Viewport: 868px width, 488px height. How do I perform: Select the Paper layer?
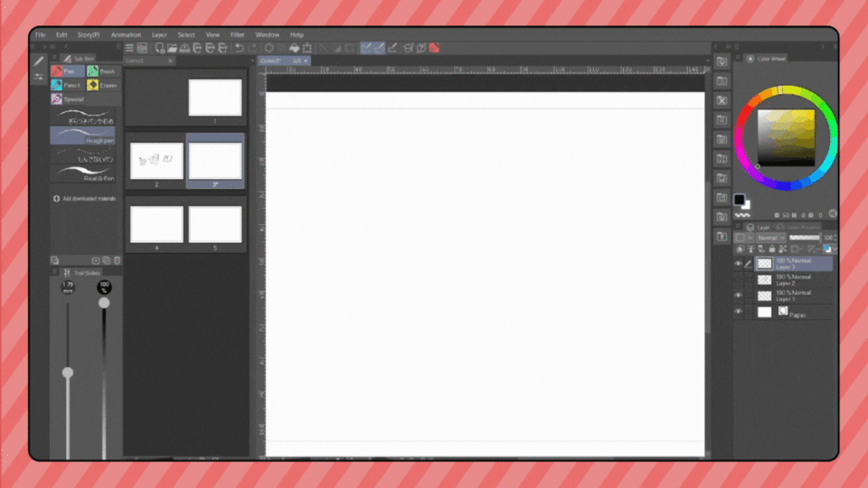(794, 312)
